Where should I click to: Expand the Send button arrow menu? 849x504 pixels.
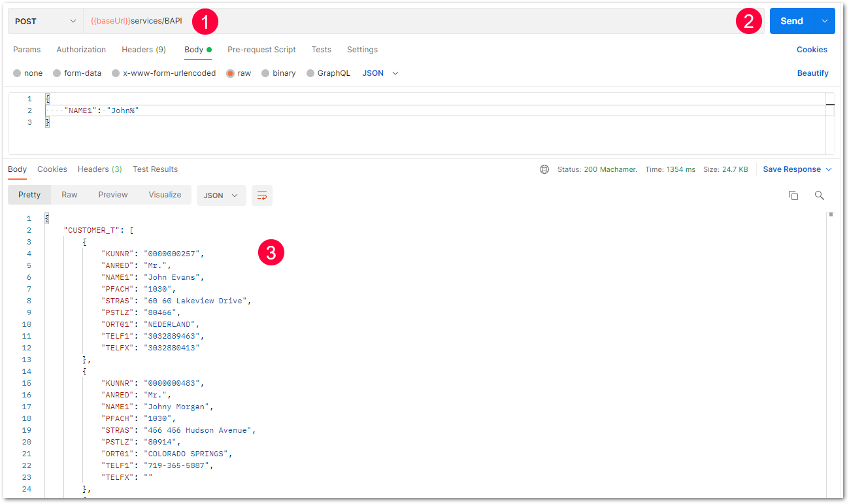click(824, 21)
